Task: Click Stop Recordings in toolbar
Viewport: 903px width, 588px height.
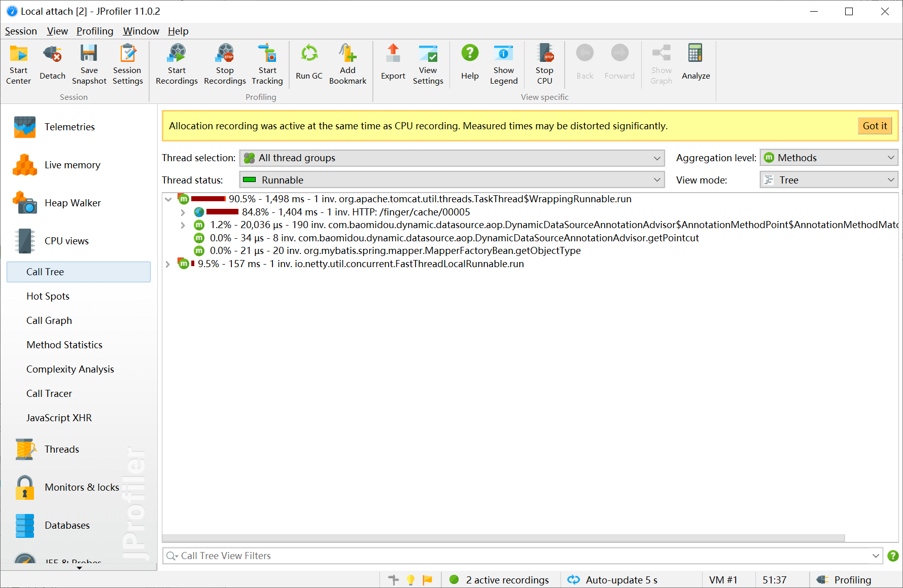Action: pyautogui.click(x=225, y=65)
